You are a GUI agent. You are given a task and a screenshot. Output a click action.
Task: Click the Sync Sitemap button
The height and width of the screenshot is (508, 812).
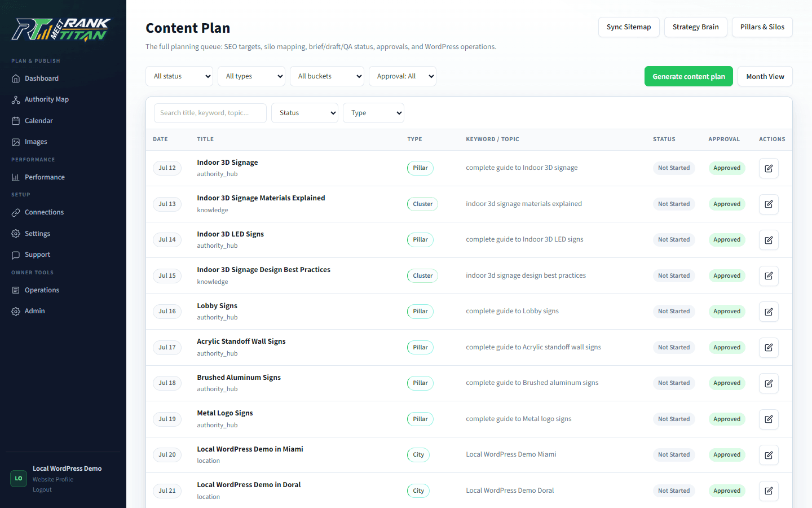click(x=629, y=27)
